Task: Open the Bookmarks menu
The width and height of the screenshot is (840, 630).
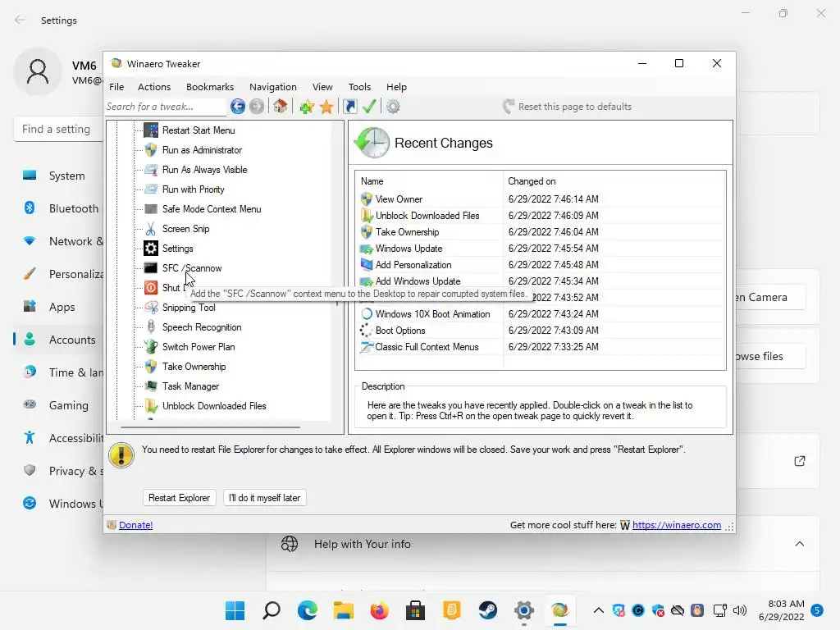Action: tap(210, 87)
